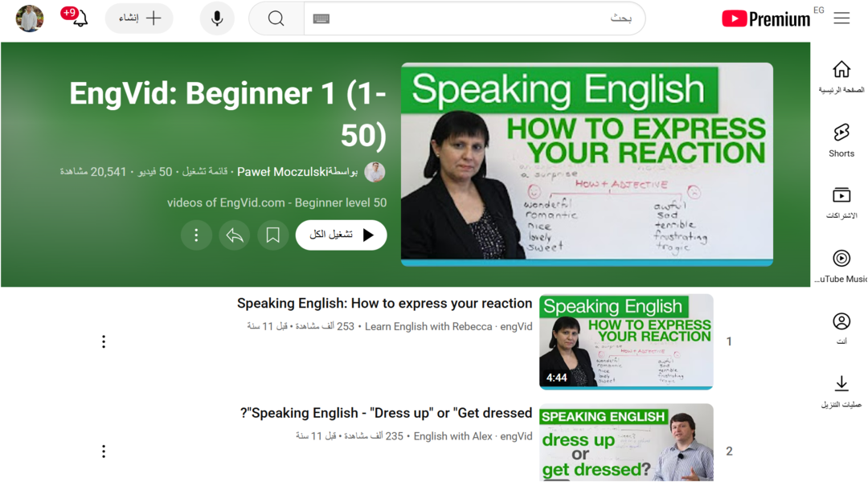Open Shorts in the sidebar
Image resolution: width=868 pixels, height=482 pixels.
tap(841, 141)
